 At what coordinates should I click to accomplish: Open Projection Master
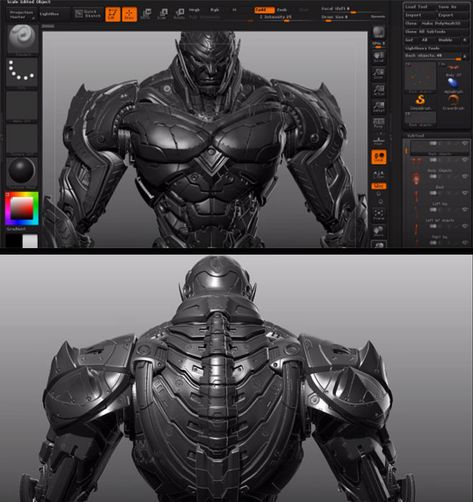[21, 14]
